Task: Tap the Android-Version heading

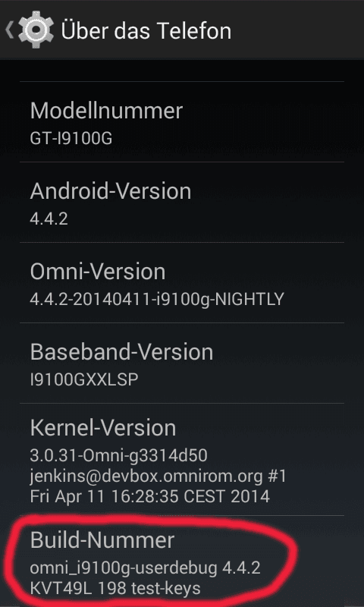Action: pos(111,191)
